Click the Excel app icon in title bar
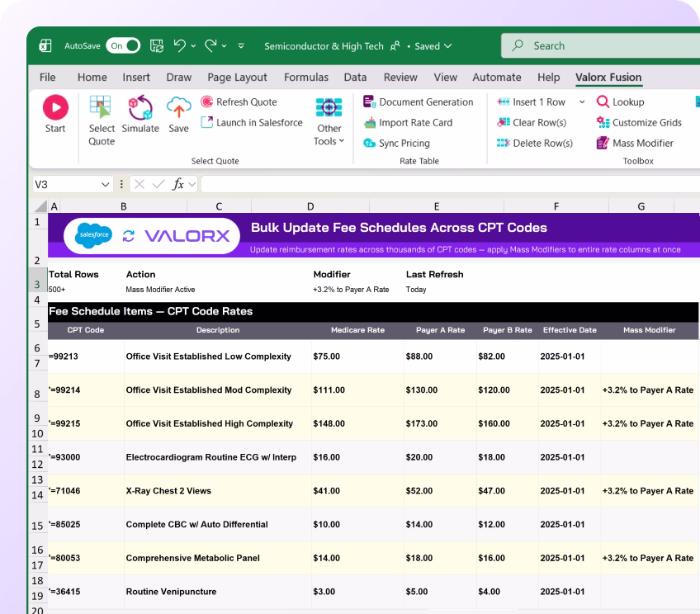 point(45,45)
